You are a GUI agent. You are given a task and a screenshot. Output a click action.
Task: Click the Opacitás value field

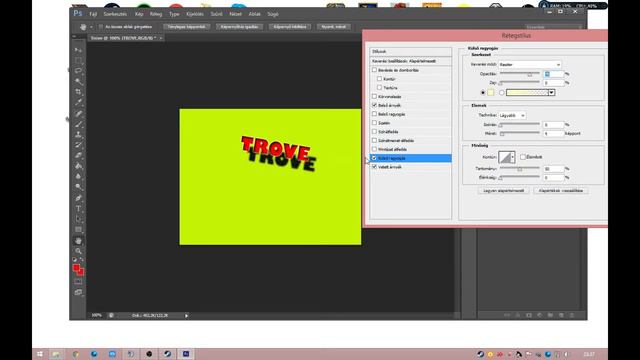[553, 74]
